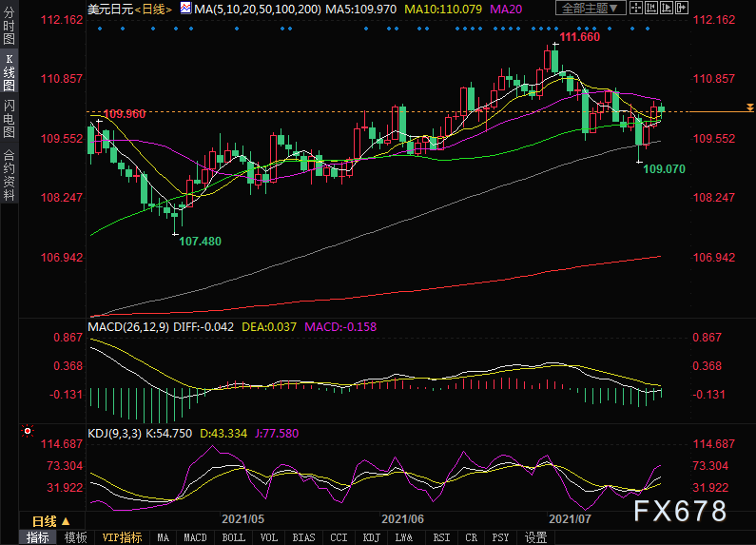Click the MA20 label
Image resolution: width=756 pixels, height=545 pixels.
click(506, 9)
